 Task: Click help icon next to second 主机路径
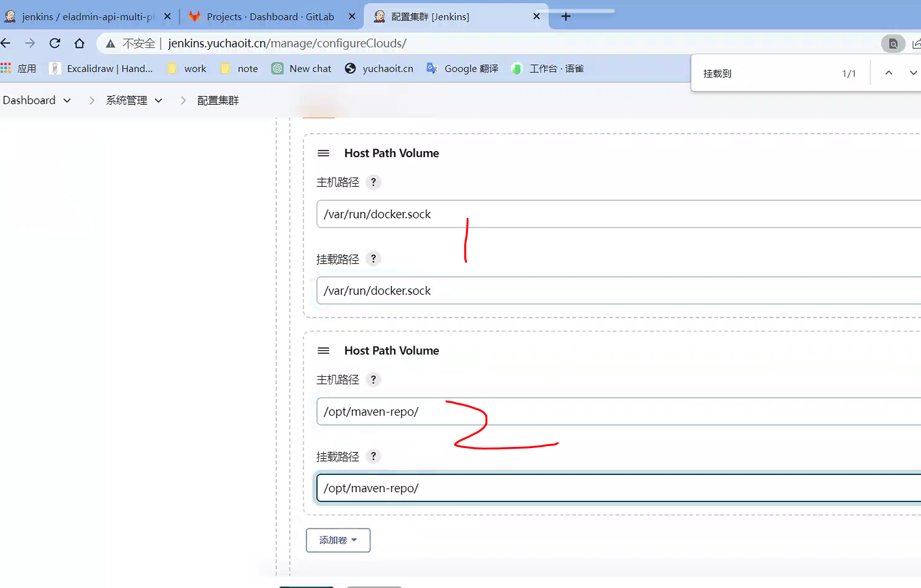(373, 379)
